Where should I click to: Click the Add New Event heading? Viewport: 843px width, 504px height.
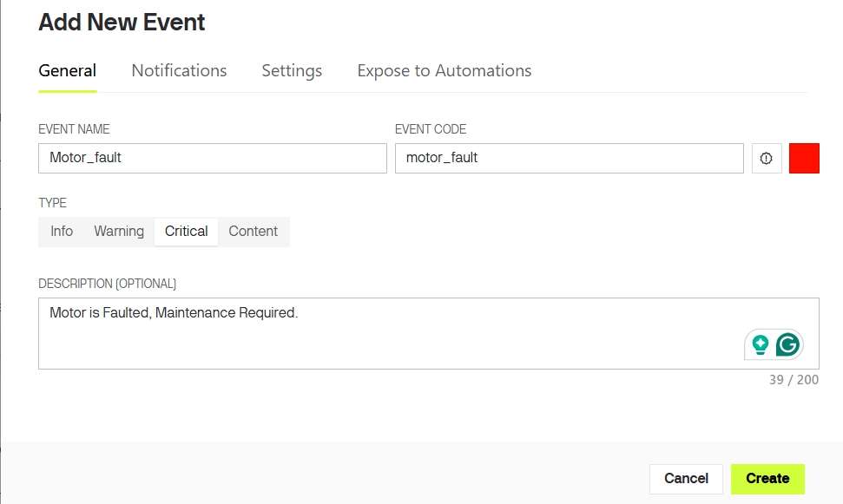tap(122, 23)
